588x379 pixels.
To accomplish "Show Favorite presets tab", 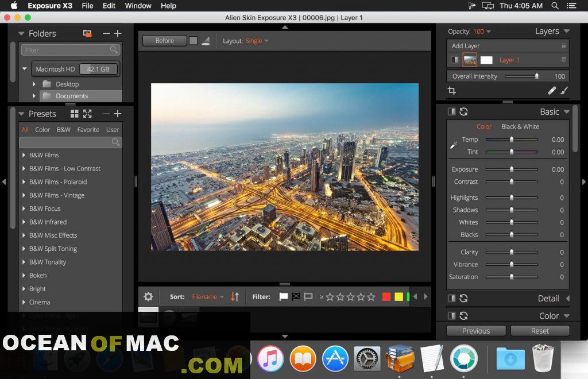I will pos(88,130).
